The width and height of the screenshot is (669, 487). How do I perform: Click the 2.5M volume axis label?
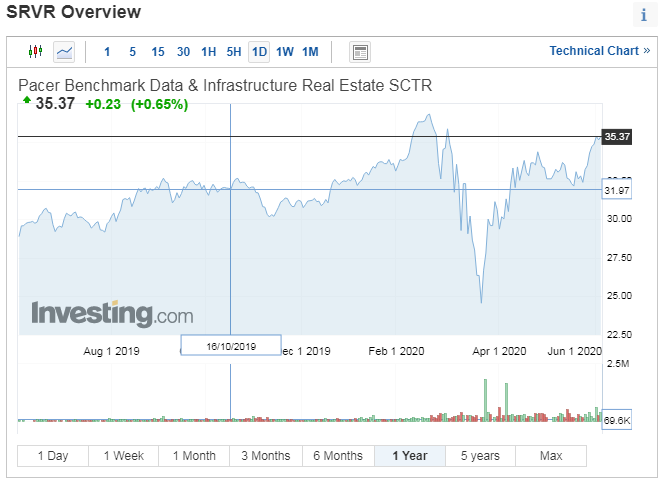(x=618, y=364)
